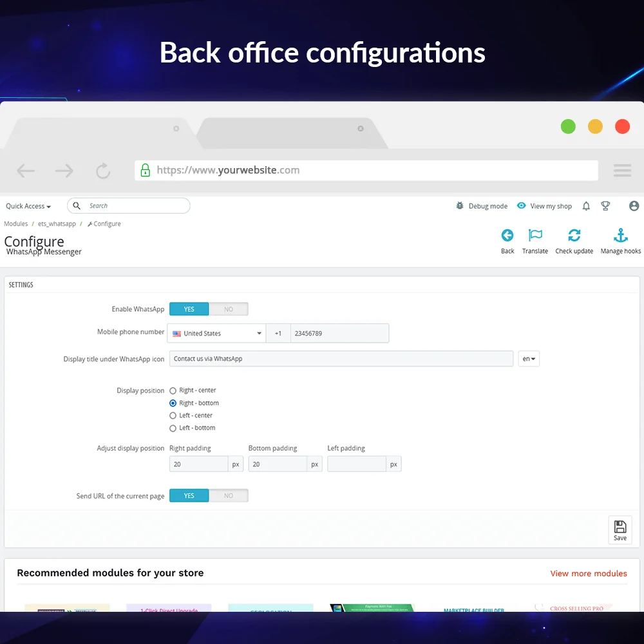
Task: Go to Modules in the breadcrumb
Action: click(x=16, y=224)
